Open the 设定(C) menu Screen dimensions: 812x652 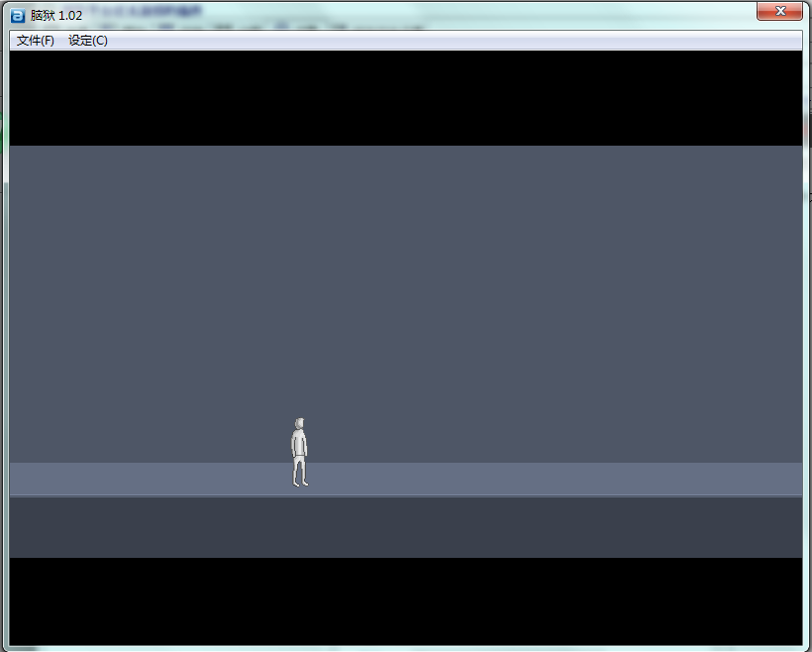pyautogui.click(x=88, y=41)
